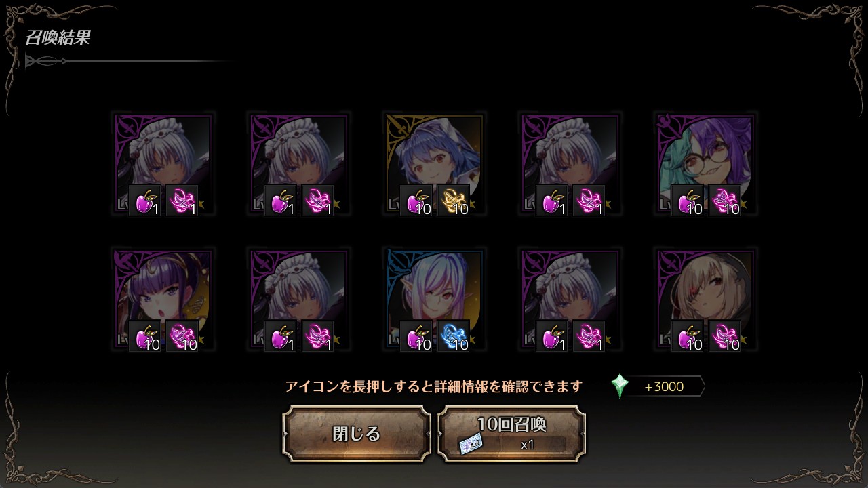Click the apple icon under the blue-haired character
The height and width of the screenshot is (488, 868).
point(416,201)
